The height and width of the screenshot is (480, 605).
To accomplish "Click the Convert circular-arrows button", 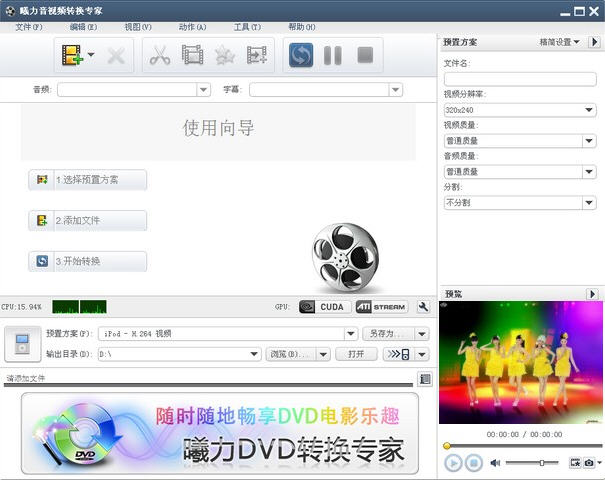I will (301, 55).
